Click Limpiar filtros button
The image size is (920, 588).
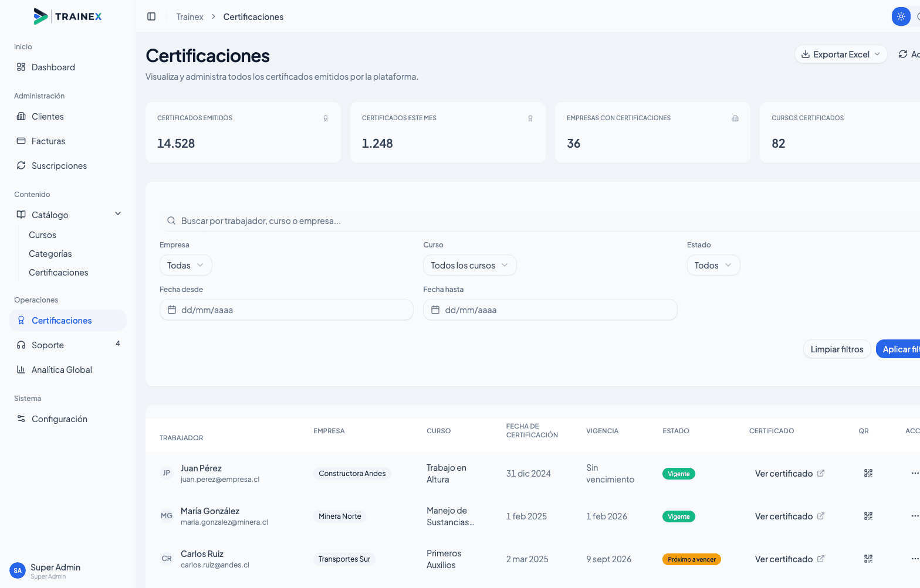837,349
